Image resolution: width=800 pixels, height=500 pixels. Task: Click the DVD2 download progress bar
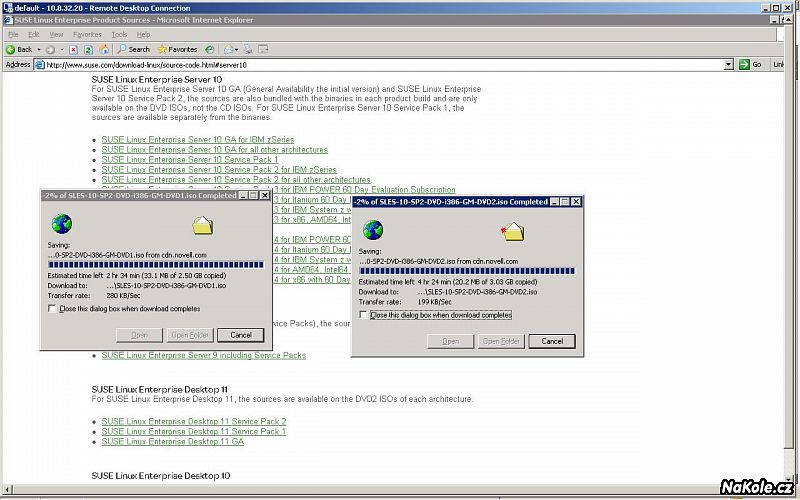(467, 271)
